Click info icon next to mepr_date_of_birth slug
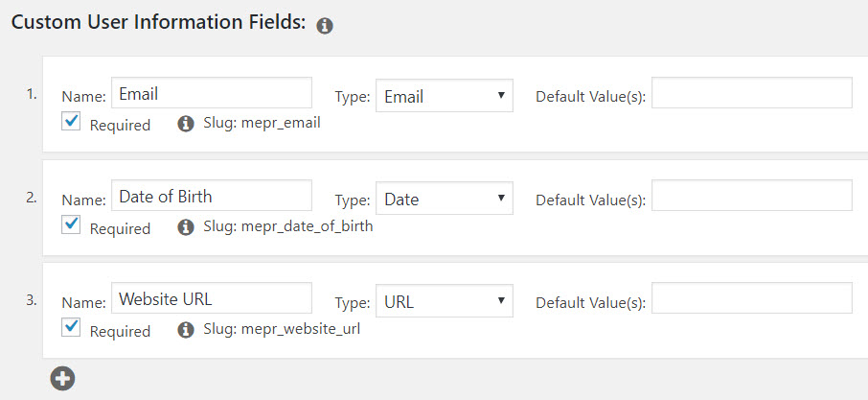868x400 pixels. [x=186, y=227]
